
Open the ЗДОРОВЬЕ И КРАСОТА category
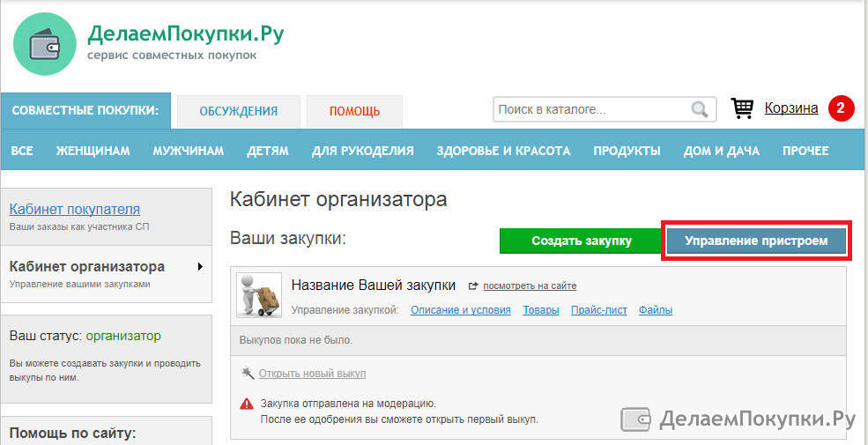(x=503, y=151)
